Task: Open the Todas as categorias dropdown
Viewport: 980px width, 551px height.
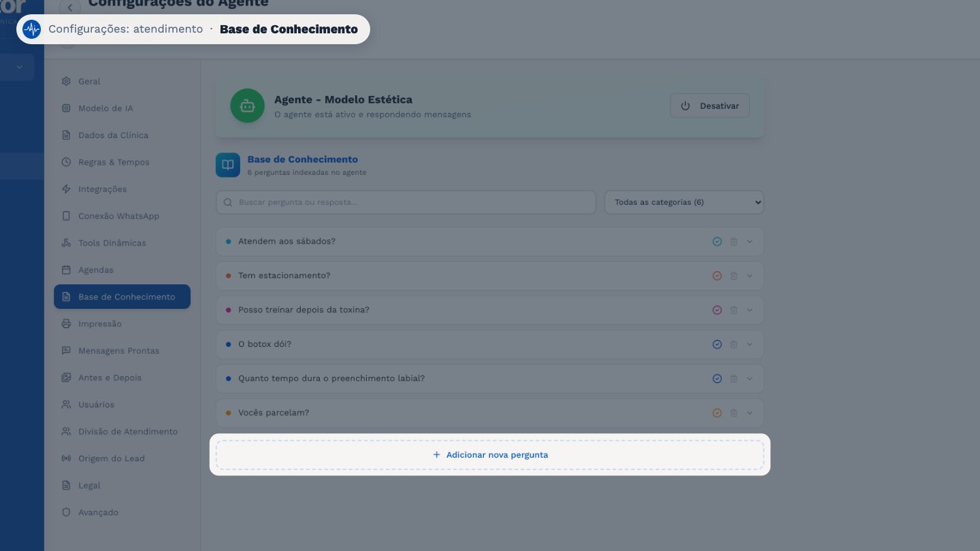Action: (x=684, y=202)
